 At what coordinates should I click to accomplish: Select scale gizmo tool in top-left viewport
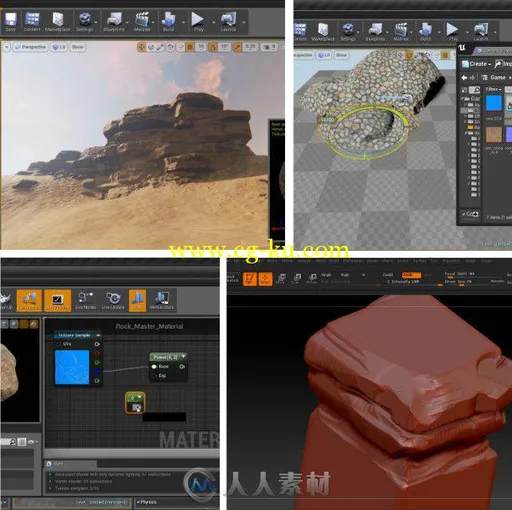click(160, 47)
